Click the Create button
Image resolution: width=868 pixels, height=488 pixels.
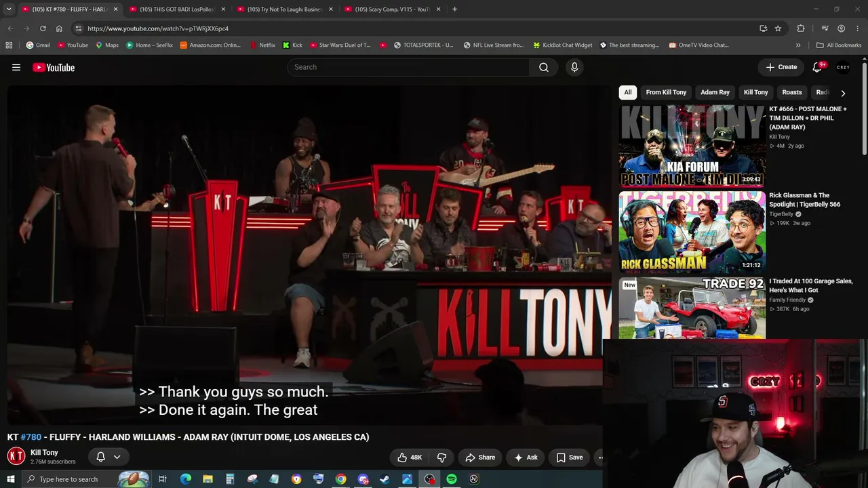click(x=781, y=67)
